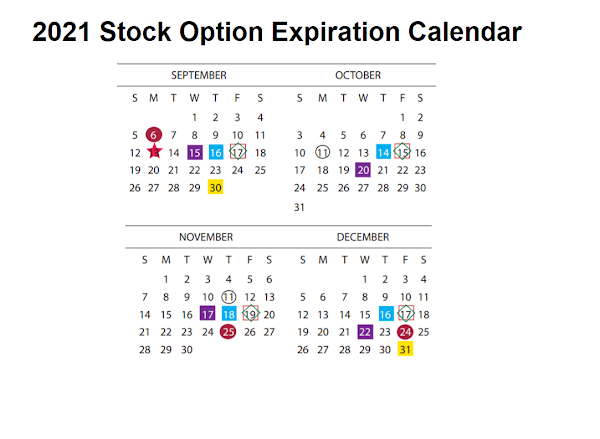This screenshot has width=600, height=439.
Task: Click diamond-marked November 19 expiration
Action: tap(251, 313)
